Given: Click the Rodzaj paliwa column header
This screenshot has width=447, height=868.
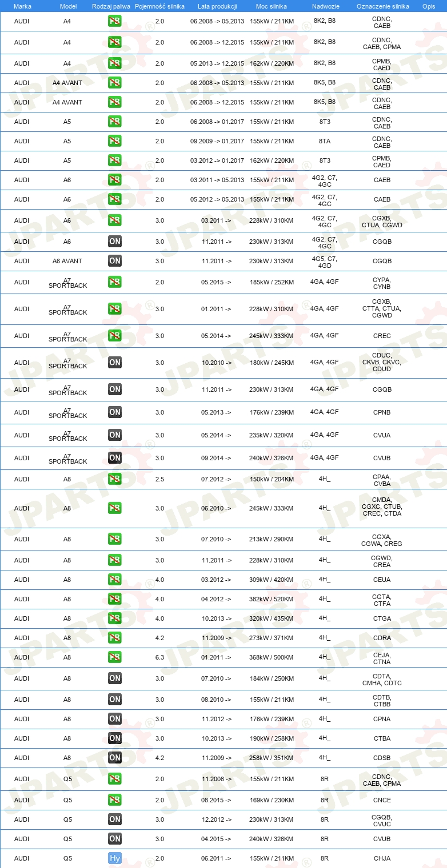Looking at the screenshot, I should (x=111, y=6).
